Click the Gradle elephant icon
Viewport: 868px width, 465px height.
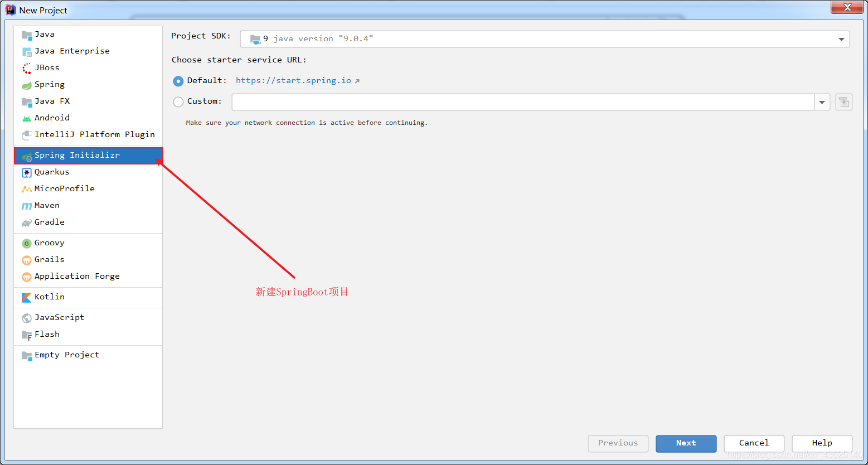pyautogui.click(x=27, y=222)
